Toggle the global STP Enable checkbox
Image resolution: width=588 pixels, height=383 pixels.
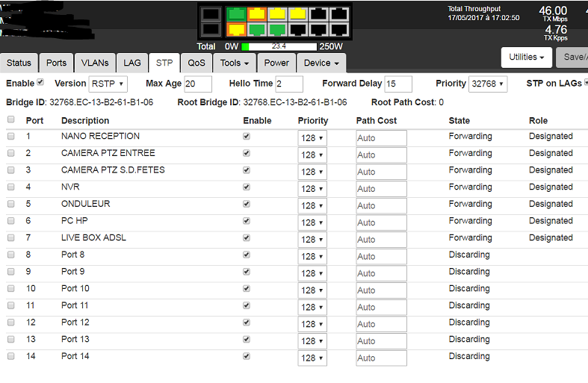coord(40,83)
